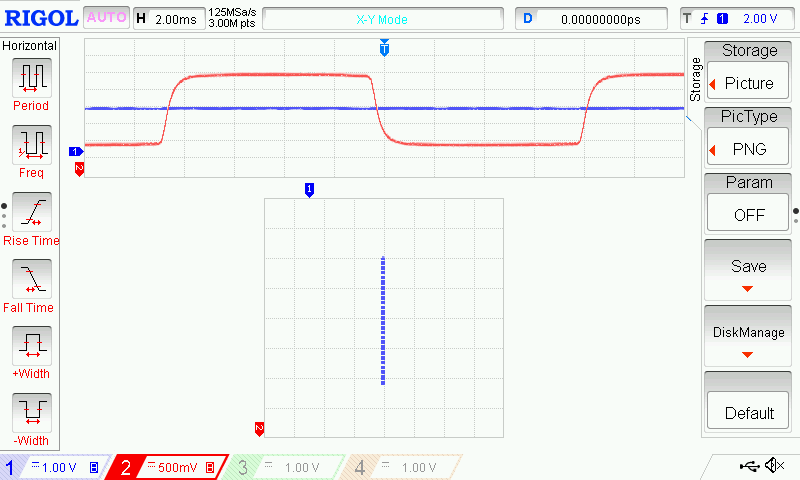
Task: Click channel 2 marker beside X-Y grid
Action: pyautogui.click(x=259, y=430)
